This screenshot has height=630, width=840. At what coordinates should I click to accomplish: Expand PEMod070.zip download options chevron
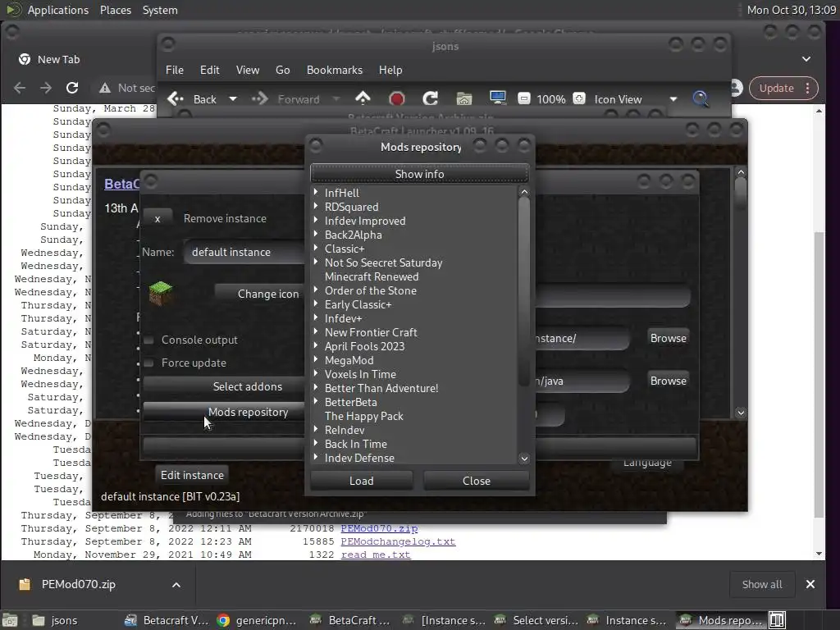tap(176, 585)
